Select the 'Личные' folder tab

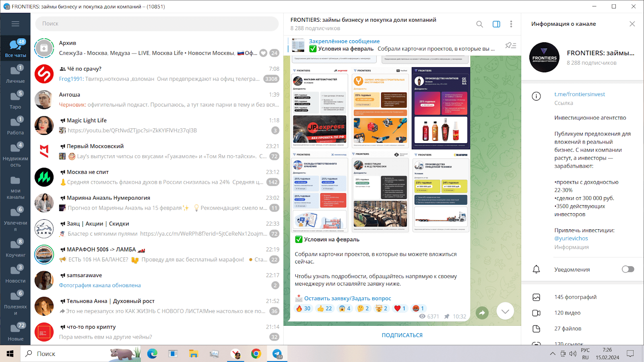coord(15,74)
